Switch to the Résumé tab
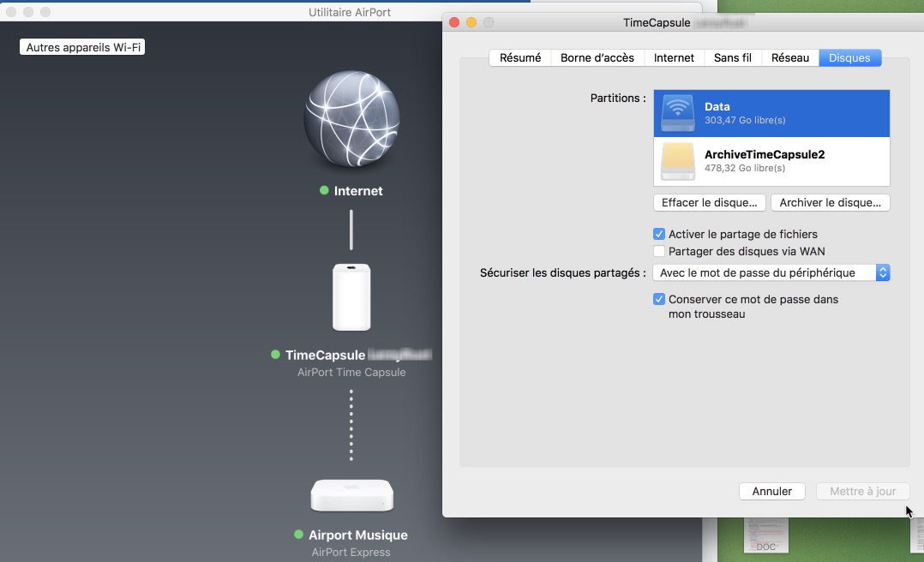Viewport: 924px width, 562px height. [520, 57]
